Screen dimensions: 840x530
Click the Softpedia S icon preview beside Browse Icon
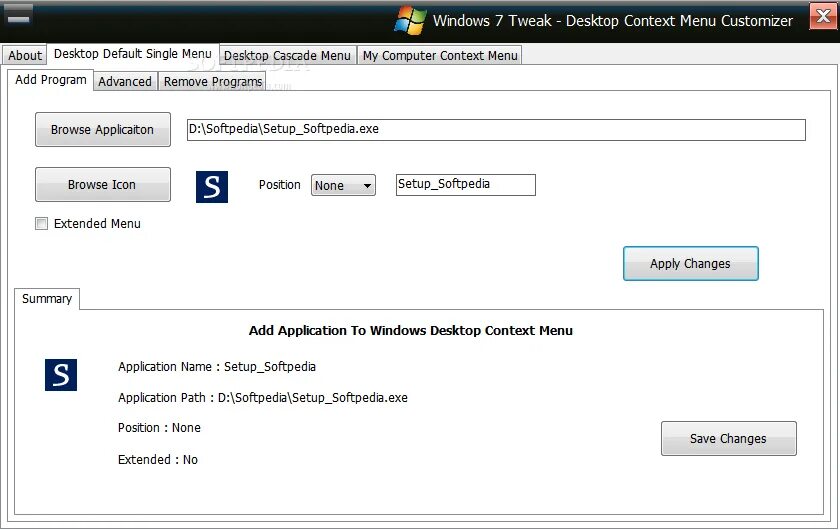click(212, 187)
